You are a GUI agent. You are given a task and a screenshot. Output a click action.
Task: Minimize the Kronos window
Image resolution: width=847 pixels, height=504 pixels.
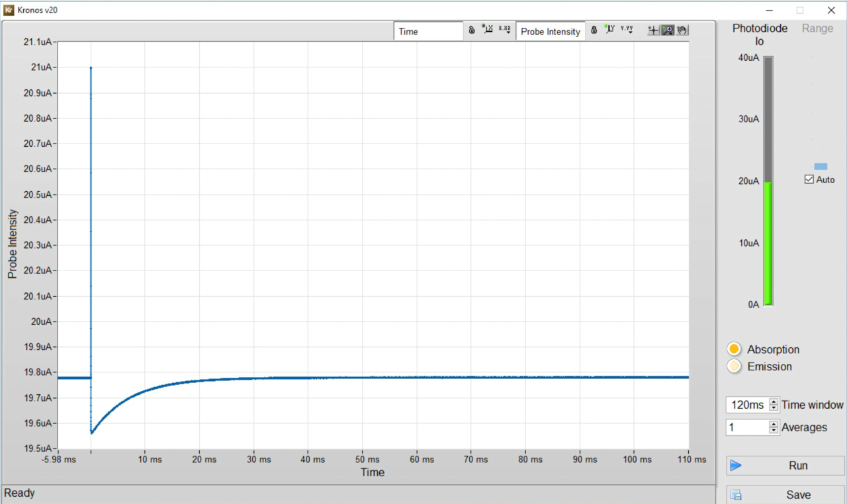(x=769, y=10)
